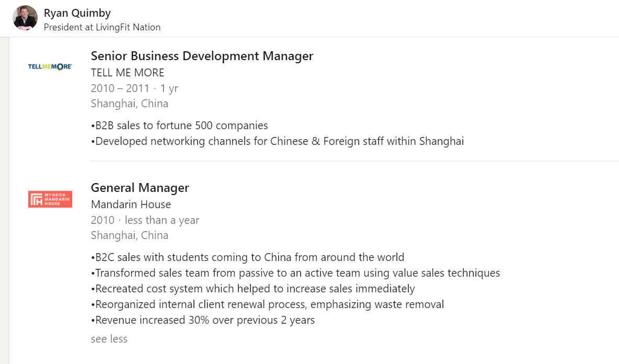This screenshot has height=364, width=619.
Task: Click the Mandarin House company logo
Action: tap(50, 199)
